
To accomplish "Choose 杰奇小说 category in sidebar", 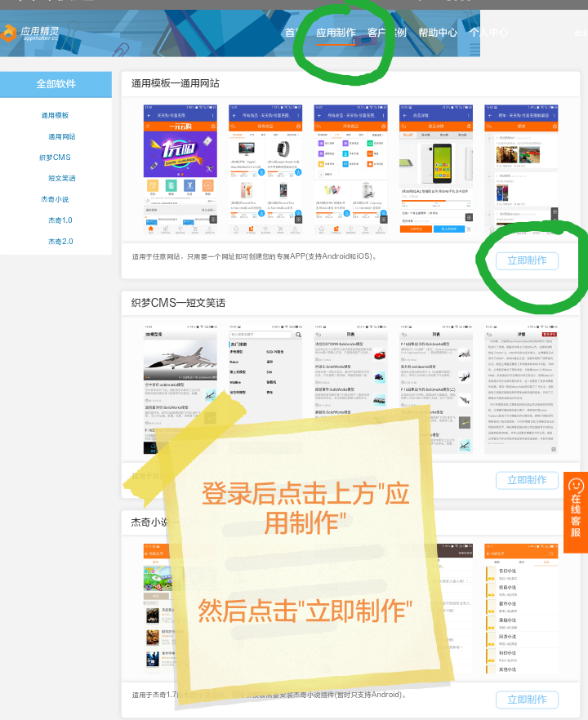I will (56, 199).
